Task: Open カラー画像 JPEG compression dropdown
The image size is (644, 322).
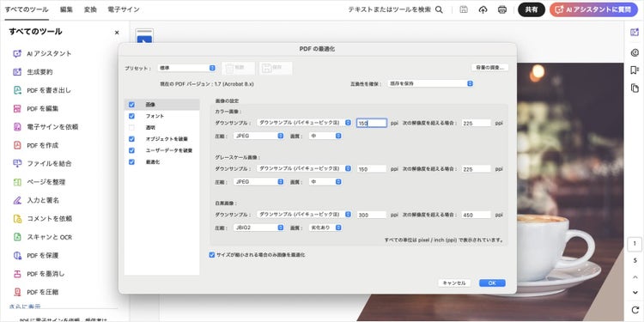Action: [258, 136]
